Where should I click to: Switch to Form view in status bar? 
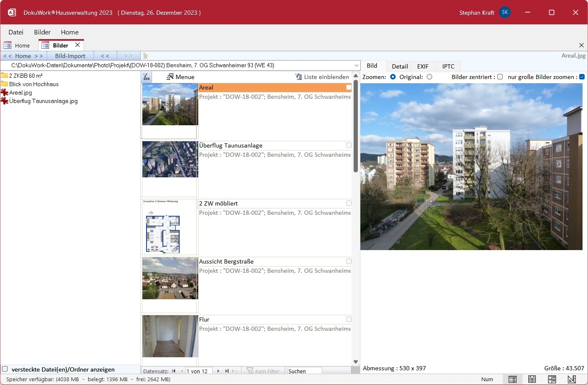(x=512, y=379)
